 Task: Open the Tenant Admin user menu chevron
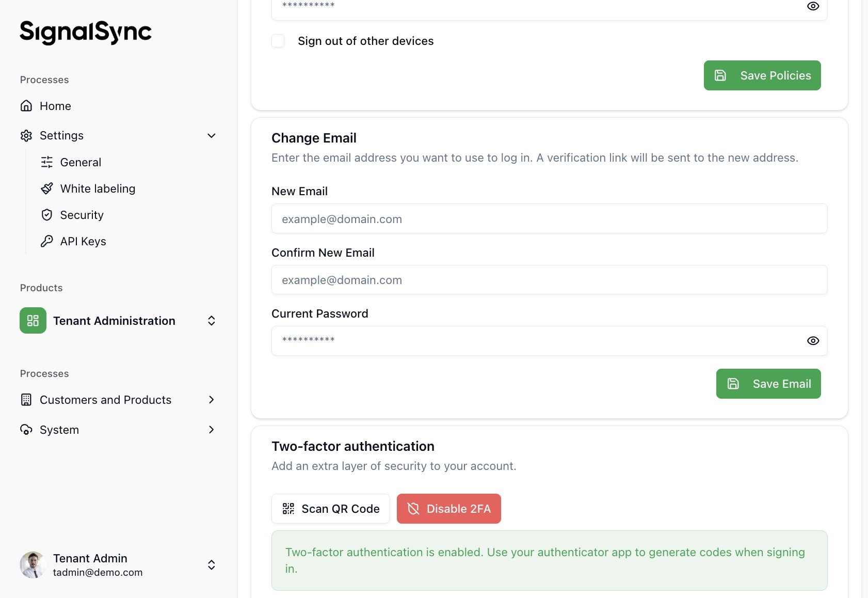[x=212, y=565]
